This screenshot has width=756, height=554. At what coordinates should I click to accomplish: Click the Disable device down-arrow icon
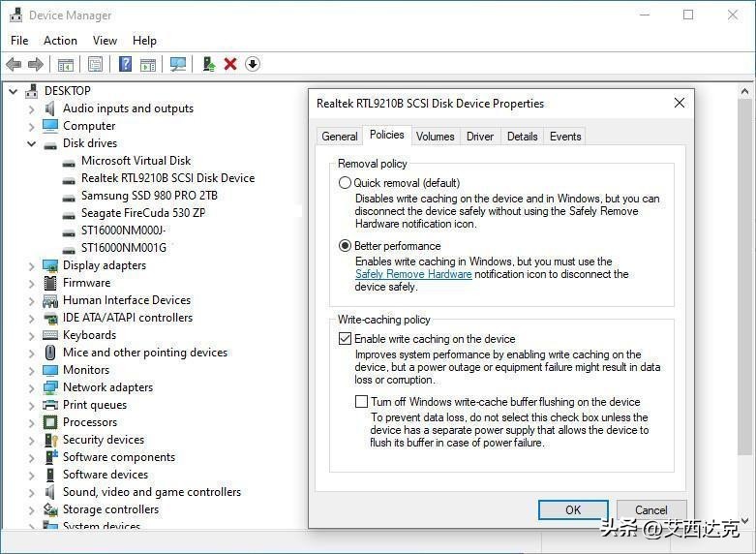tap(253, 64)
